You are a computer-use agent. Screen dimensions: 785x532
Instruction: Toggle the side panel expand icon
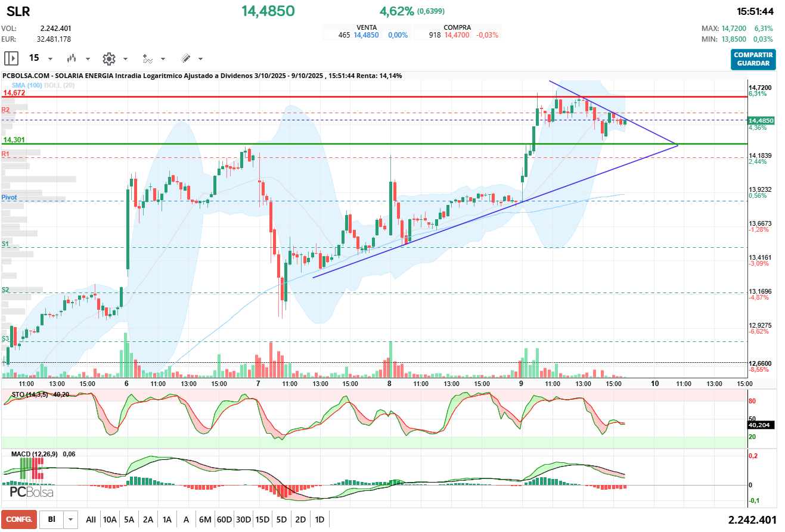click(11, 58)
